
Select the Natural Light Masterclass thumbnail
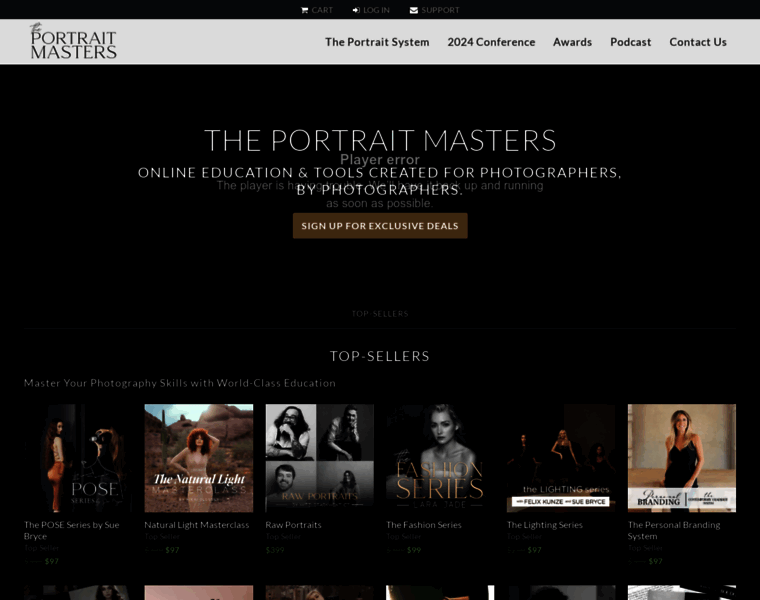[198, 458]
